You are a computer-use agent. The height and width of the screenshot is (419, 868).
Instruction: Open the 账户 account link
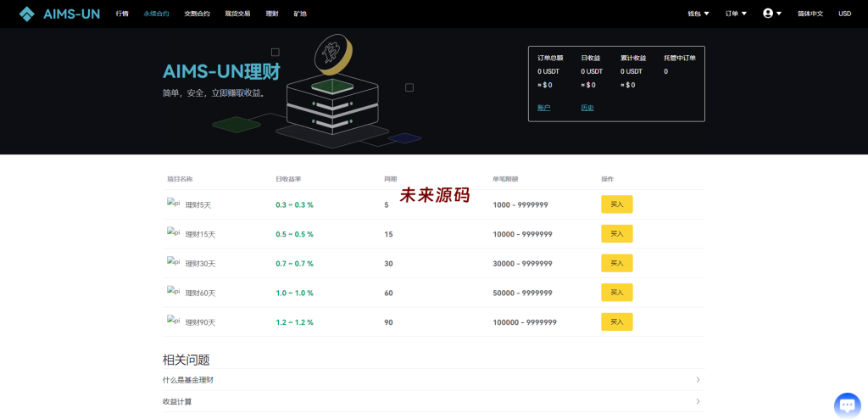[543, 108]
